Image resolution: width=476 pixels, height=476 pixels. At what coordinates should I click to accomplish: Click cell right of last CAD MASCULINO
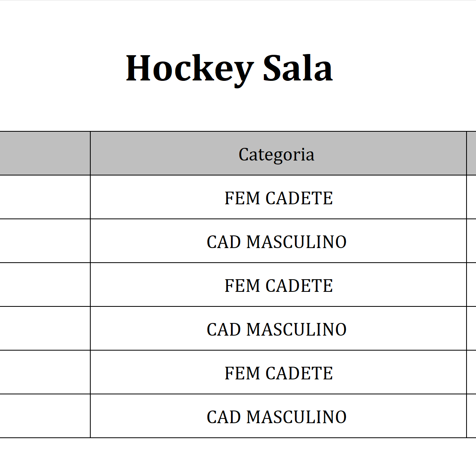tap(472, 416)
